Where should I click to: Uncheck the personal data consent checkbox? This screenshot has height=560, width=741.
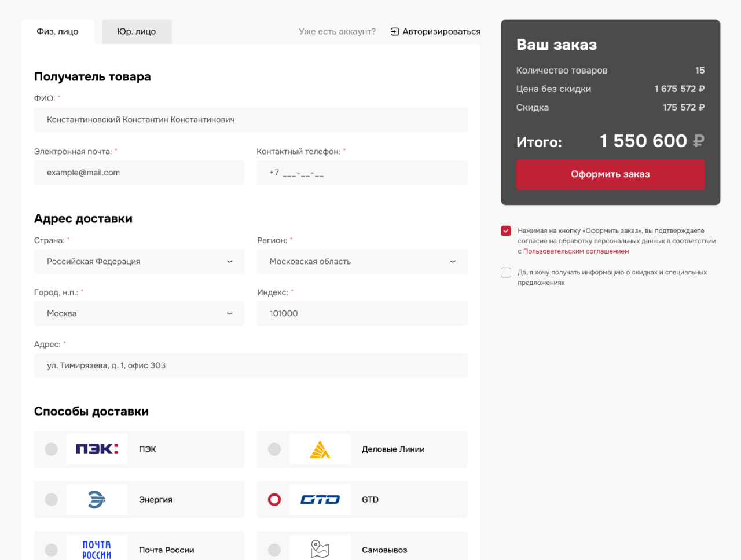point(506,231)
